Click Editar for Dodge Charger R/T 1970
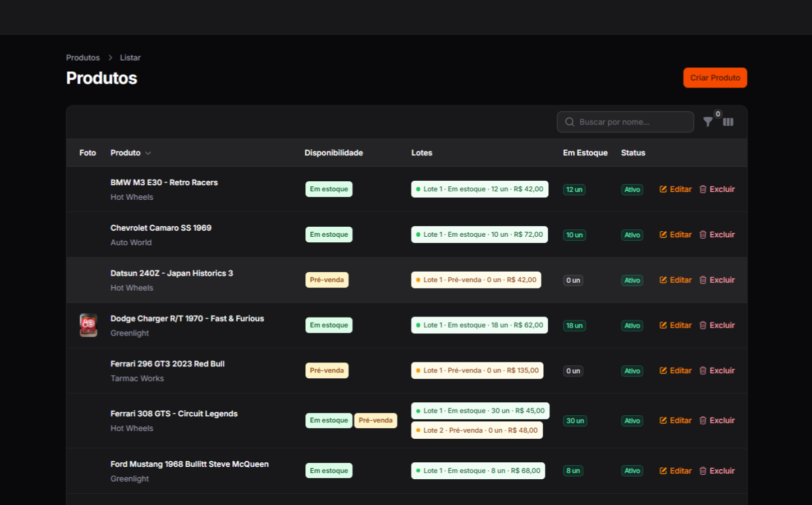This screenshot has width=812, height=505. click(x=676, y=325)
